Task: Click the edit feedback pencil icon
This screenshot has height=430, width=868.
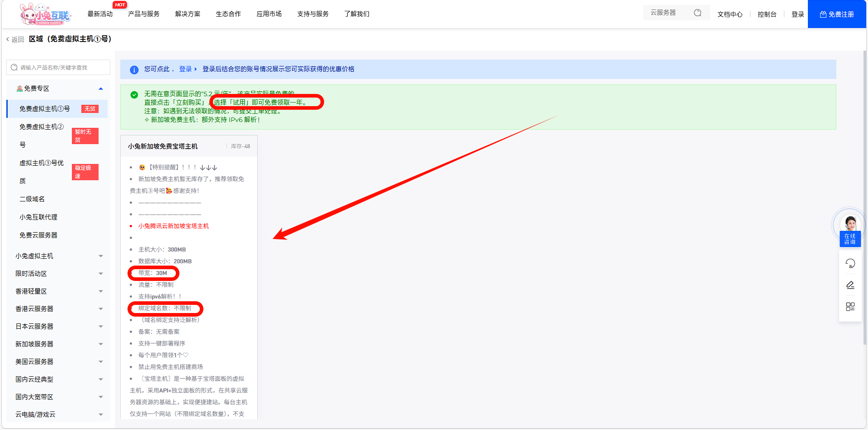Action: tap(850, 285)
